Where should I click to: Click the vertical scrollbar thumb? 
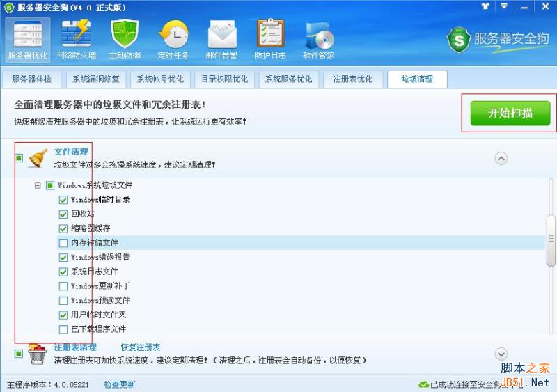click(x=551, y=239)
